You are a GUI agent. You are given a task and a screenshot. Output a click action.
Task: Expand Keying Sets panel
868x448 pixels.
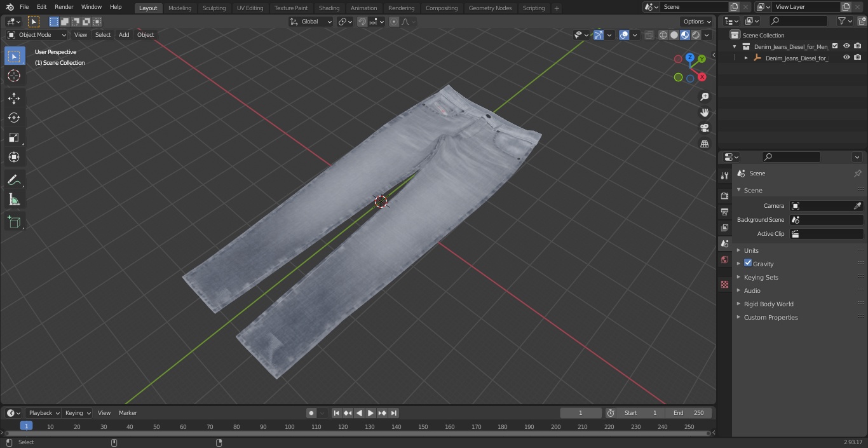(761, 277)
